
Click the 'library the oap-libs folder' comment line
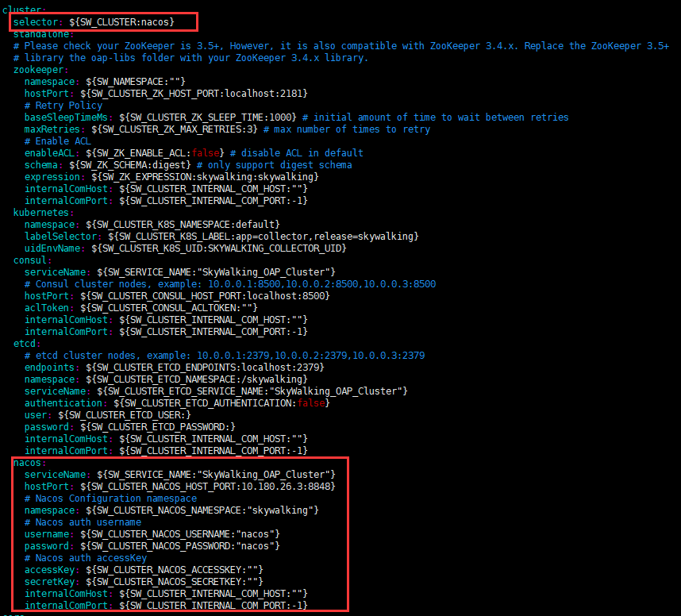[x=190, y=58]
